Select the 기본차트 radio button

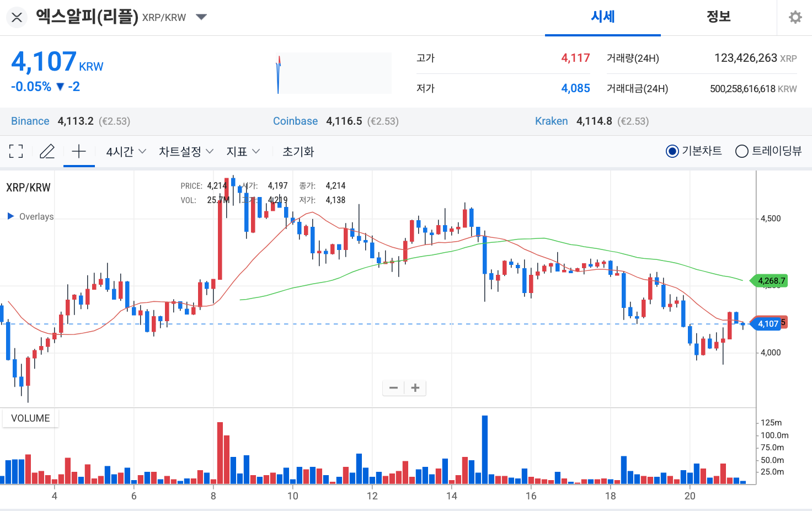[x=672, y=151]
